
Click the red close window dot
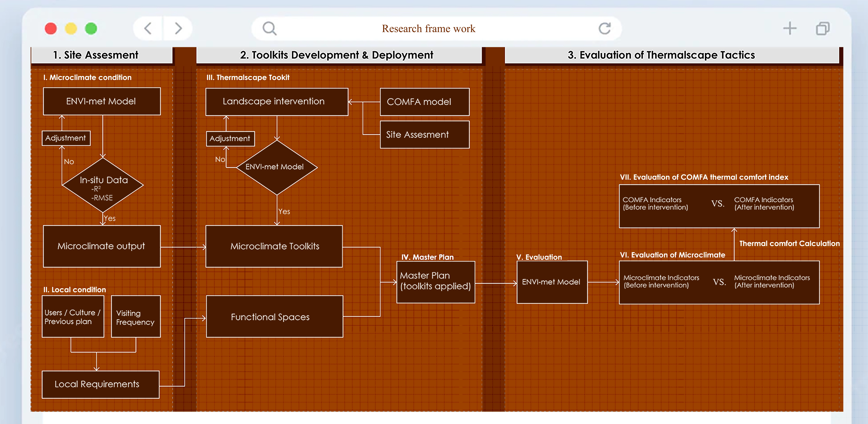(51, 28)
